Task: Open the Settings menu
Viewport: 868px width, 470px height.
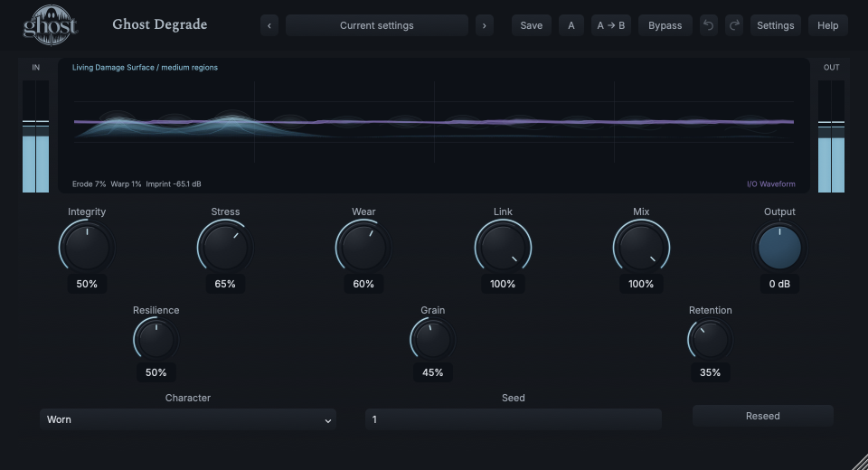Action: click(776, 25)
